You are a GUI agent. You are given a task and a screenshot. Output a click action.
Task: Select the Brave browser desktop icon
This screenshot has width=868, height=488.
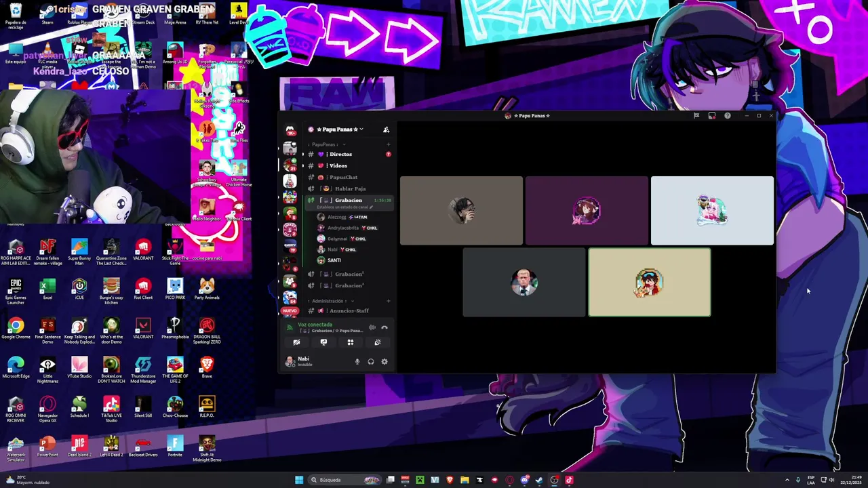tap(207, 368)
